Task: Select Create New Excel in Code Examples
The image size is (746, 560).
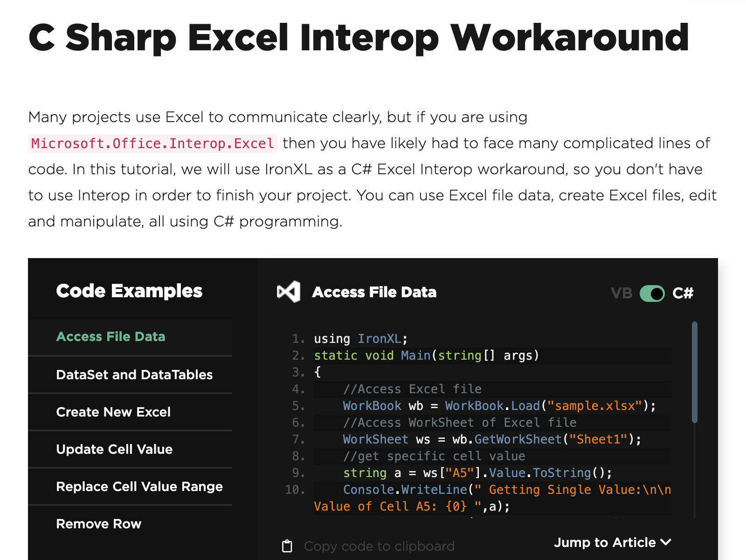Action: pyautogui.click(x=113, y=412)
